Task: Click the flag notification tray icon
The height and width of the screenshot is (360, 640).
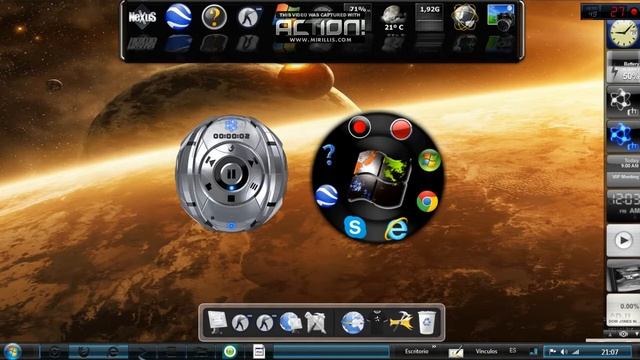Action: point(552,351)
